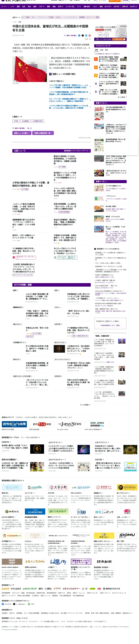Click 会社案内 footer link
The image size is (139, 644).
4,613
